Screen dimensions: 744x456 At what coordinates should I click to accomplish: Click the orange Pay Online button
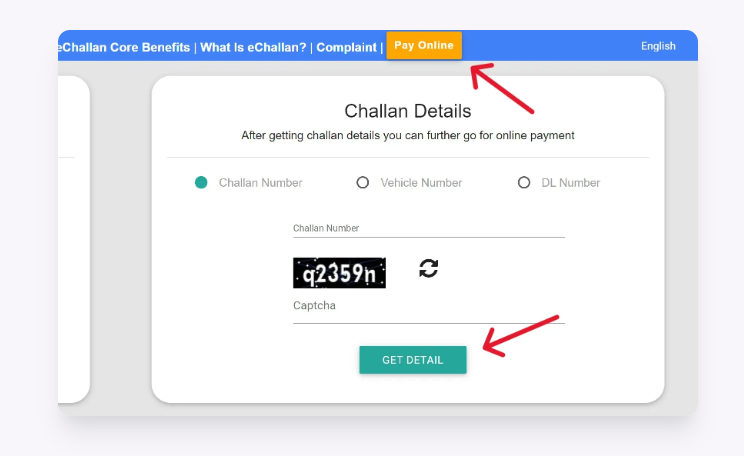[424, 46]
